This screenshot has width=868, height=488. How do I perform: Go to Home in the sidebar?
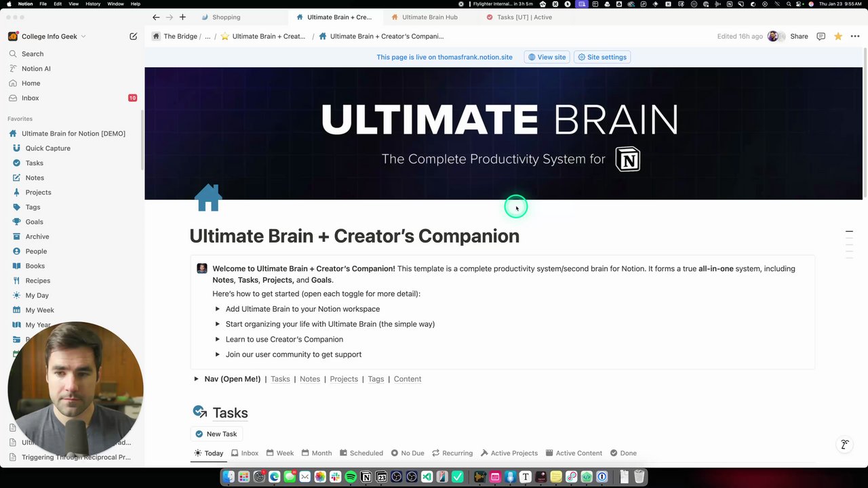pos(31,83)
